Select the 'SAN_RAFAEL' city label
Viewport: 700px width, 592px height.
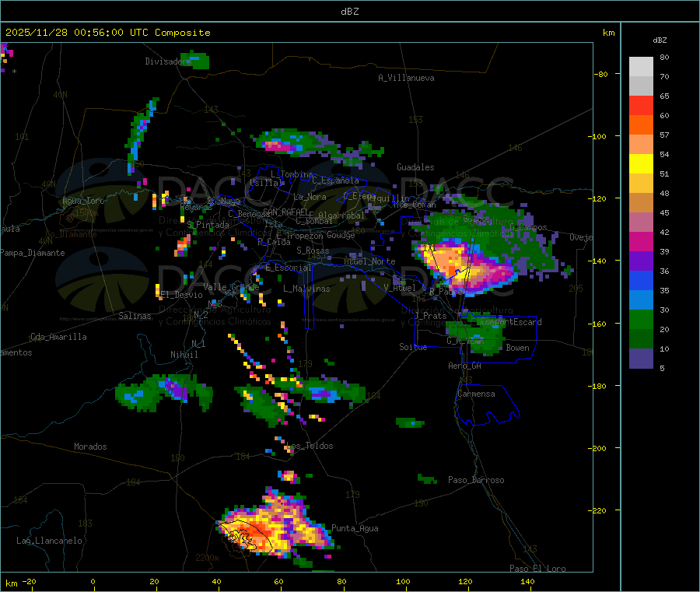285,212
